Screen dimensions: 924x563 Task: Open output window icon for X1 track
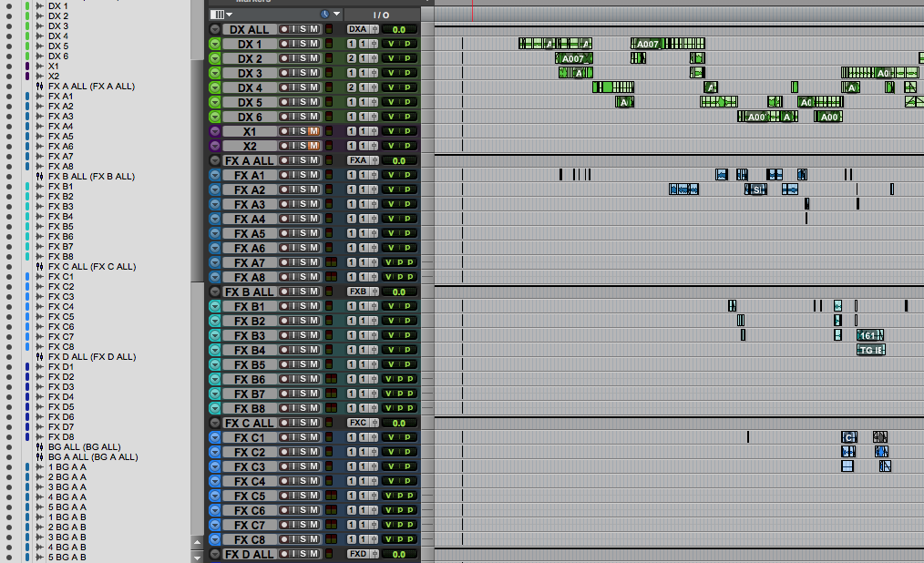click(x=374, y=131)
